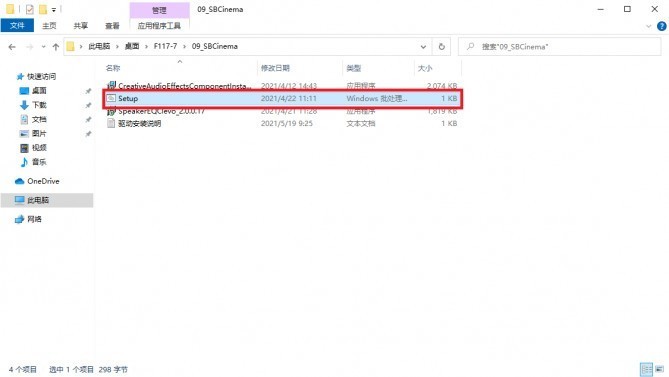The image size is (669, 377).
Task: Switch to the 共享 ribbon tab
Action: click(81, 26)
